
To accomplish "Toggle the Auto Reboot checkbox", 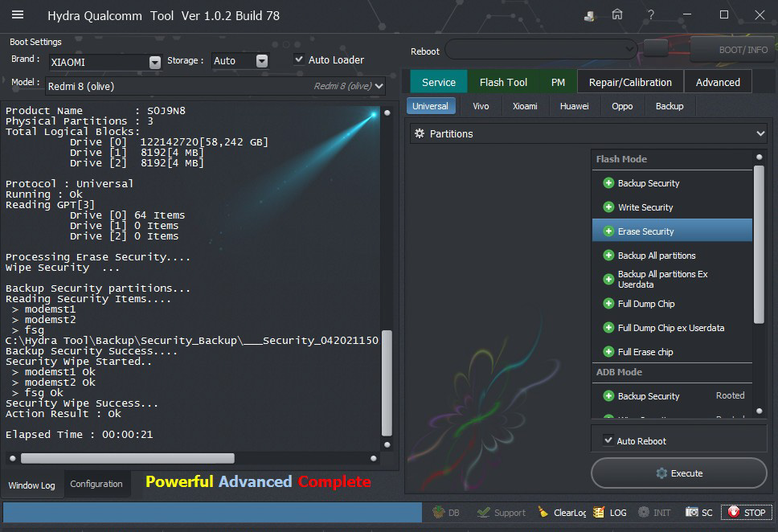I will pos(608,440).
